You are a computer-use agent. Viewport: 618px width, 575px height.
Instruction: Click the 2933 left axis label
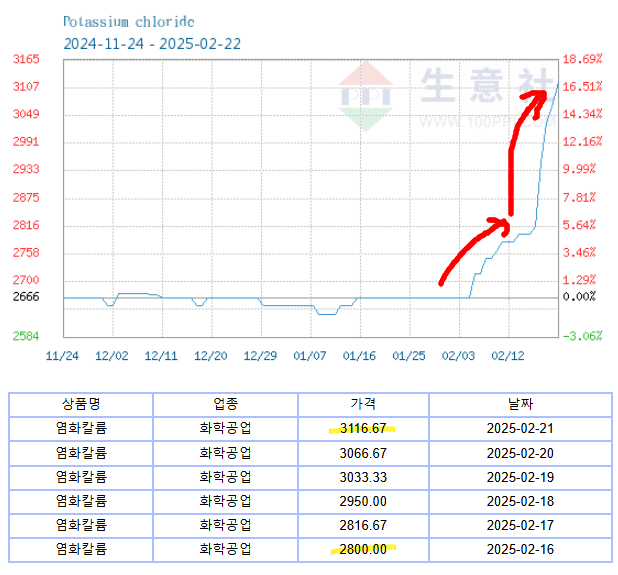26,169
